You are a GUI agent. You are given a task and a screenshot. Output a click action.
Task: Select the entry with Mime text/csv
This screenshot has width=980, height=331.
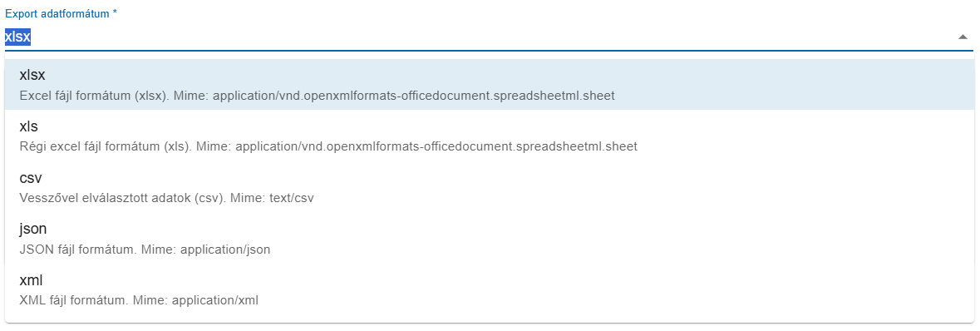click(490, 187)
